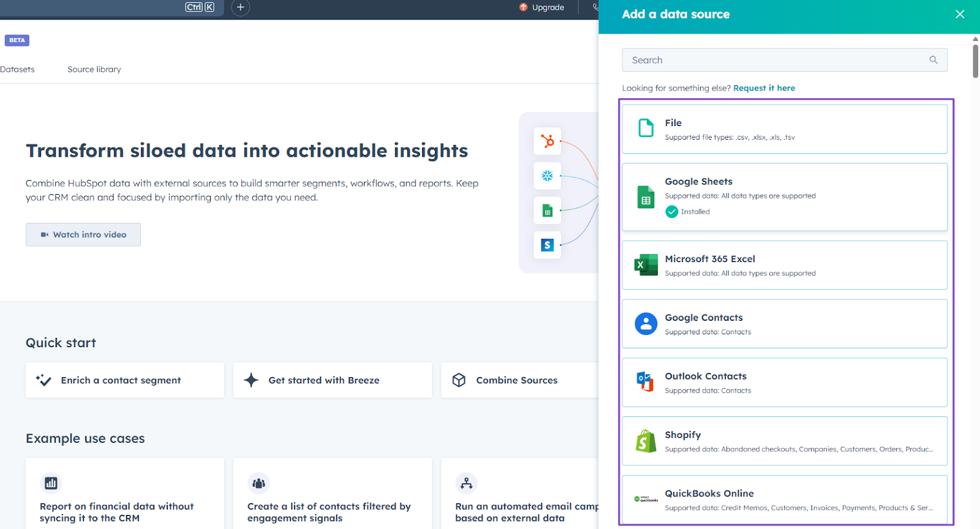Click the sparkle check icon on Enrich card
This screenshot has width=980, height=529.
pos(43,380)
